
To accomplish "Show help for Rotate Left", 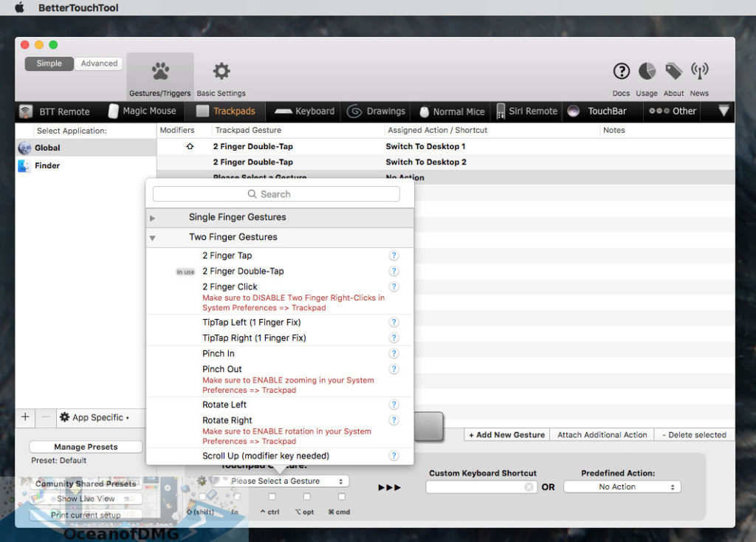I will click(394, 405).
